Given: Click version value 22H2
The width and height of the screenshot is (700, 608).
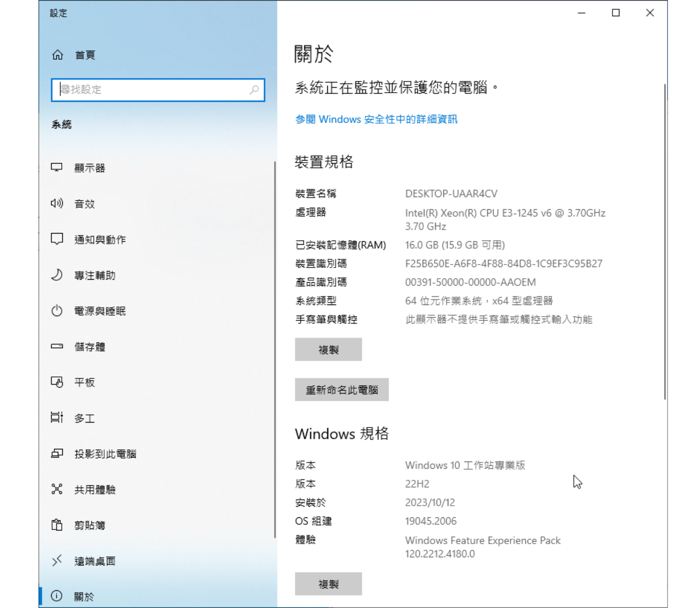Looking at the screenshot, I should pyautogui.click(x=417, y=484).
